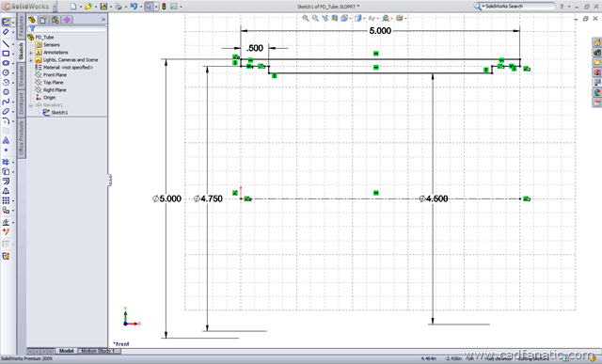Click the Undo icon in the top toolbar
The image size is (602, 364).
134,7
